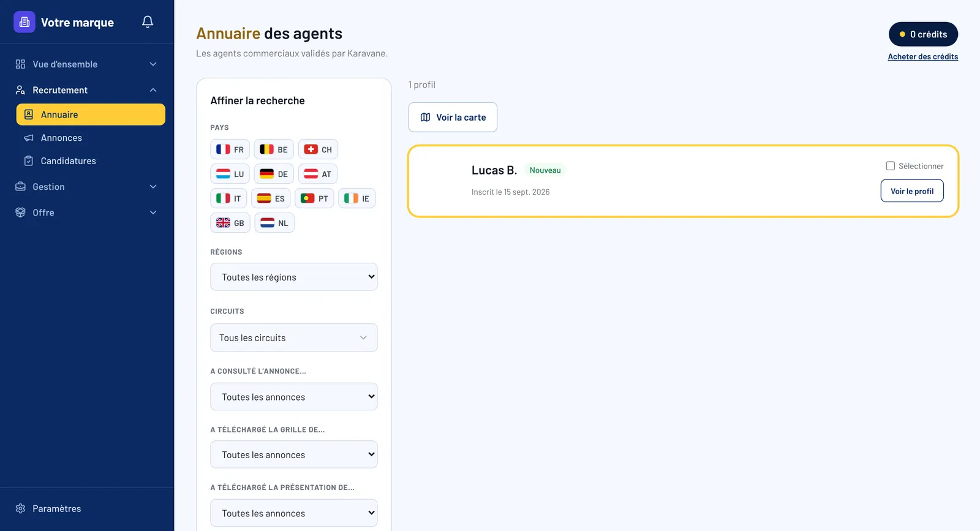This screenshot has height=531, width=980.
Task: Toggle the FR country filter
Action: pos(230,149)
